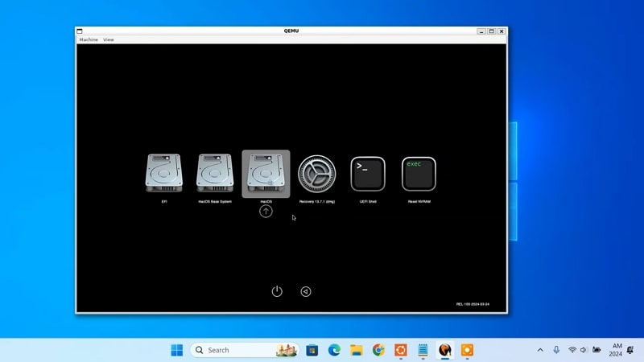Open the Machine menu in QEMU

(89, 39)
